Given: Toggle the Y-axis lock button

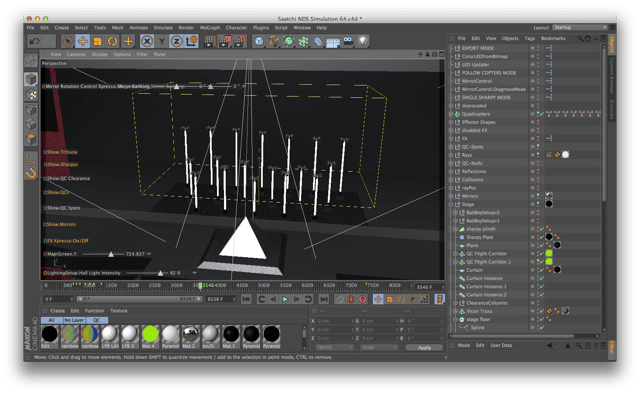Looking at the screenshot, I should [162, 41].
